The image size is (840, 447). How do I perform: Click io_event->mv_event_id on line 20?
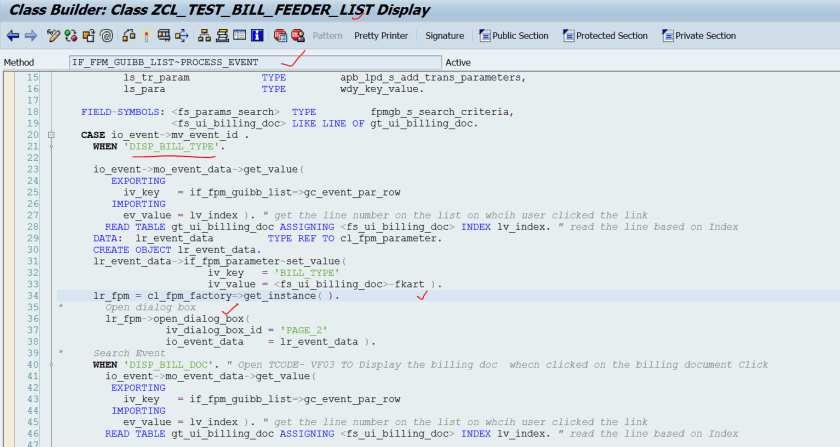click(x=175, y=135)
